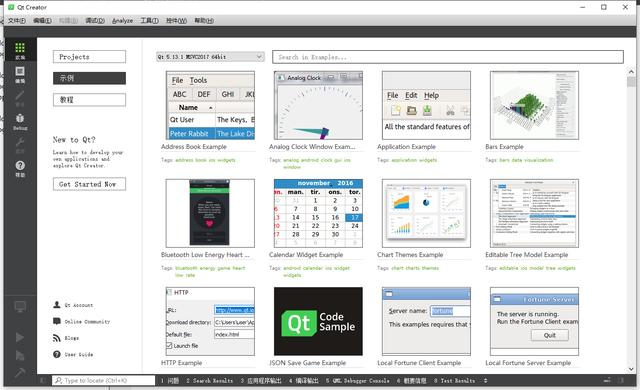The image size is (640, 390).
Task: Open the Analog Clock Window thumbnail
Action: click(x=318, y=105)
